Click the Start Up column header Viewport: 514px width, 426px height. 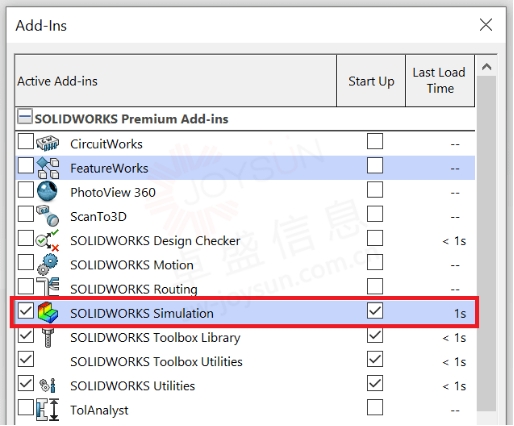pyautogui.click(x=371, y=81)
